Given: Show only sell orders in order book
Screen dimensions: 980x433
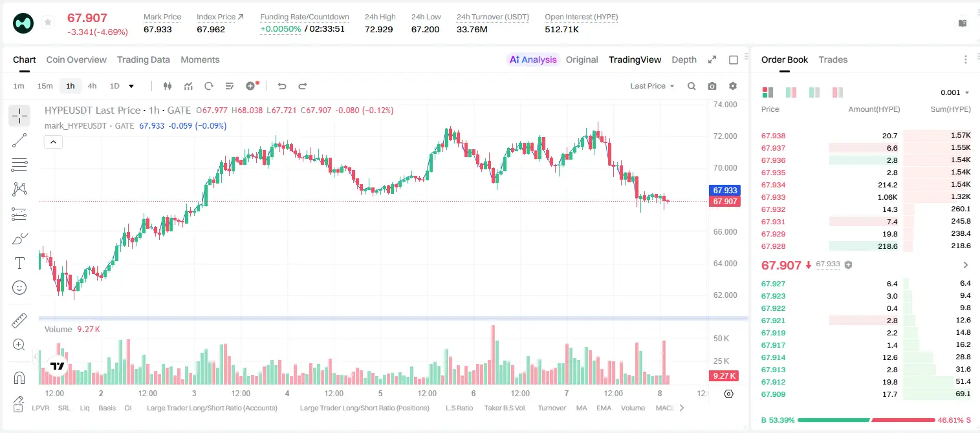Looking at the screenshot, I should (x=838, y=92).
